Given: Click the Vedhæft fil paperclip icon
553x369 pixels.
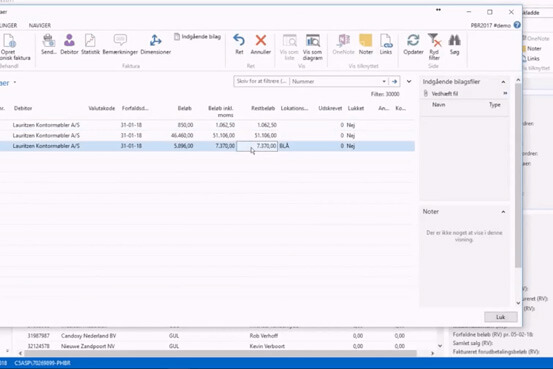Looking at the screenshot, I should tap(426, 93).
